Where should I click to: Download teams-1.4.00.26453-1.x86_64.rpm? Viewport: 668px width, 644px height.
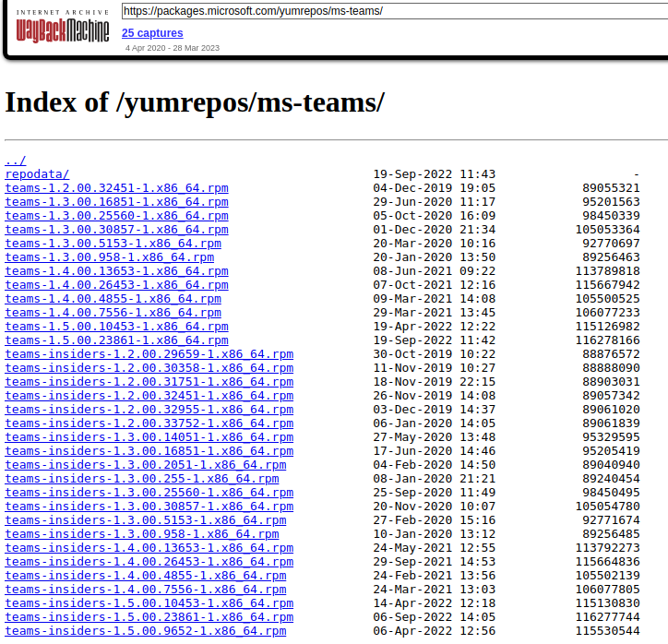(117, 285)
